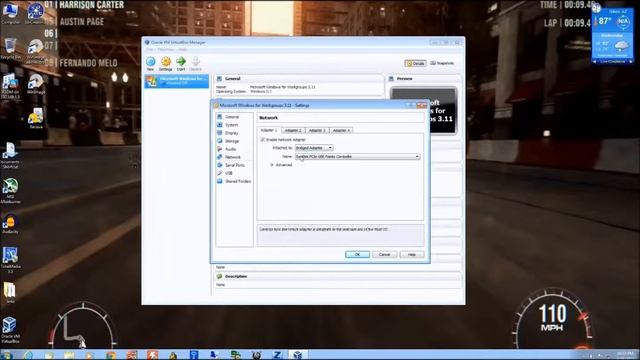Image resolution: width=640 pixels, height=360 pixels.
Task: Open the adapter Name dropdown
Action: (x=358, y=156)
